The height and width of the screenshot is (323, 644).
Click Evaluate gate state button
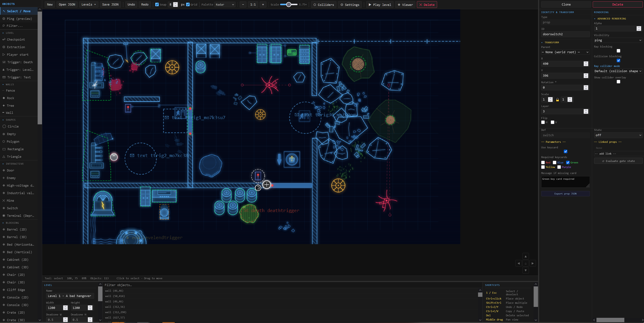(x=618, y=161)
